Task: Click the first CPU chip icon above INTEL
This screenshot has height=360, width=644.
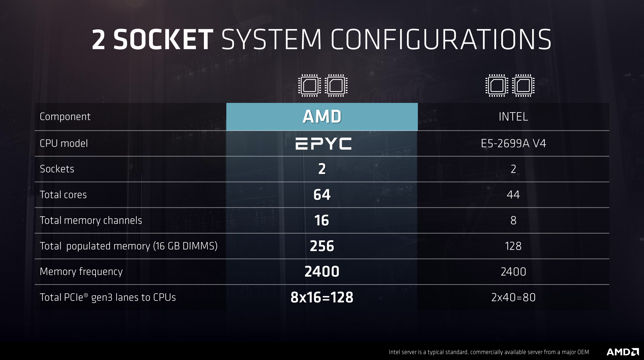Action: 497,86
